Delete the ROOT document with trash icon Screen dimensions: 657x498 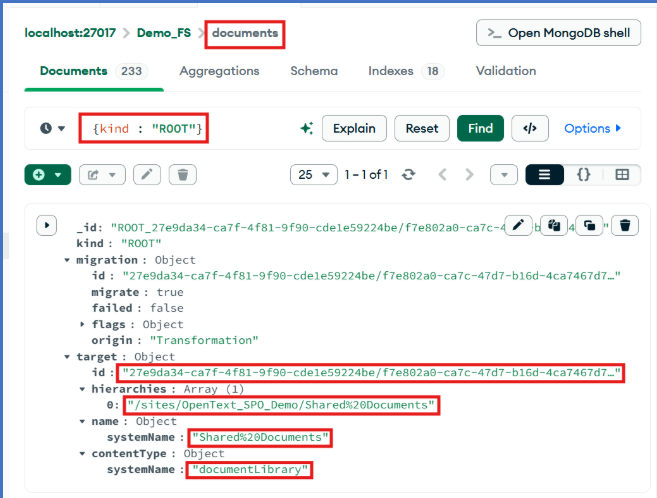(625, 225)
